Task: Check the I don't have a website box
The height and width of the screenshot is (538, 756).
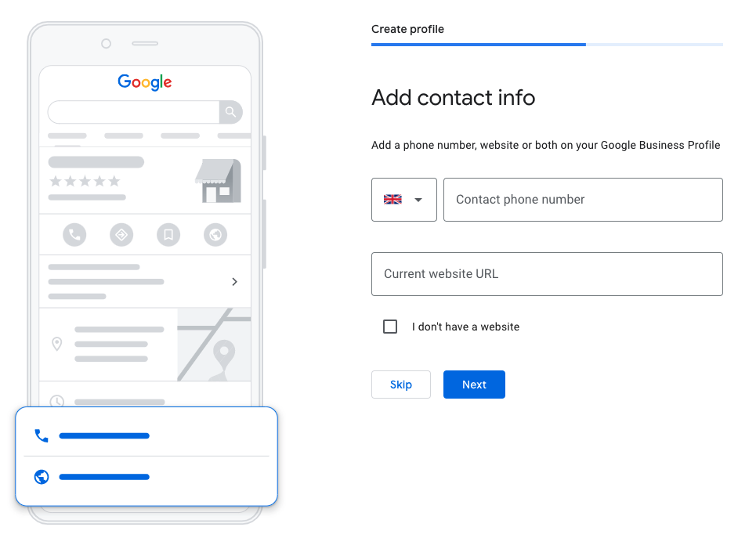Action: click(x=390, y=327)
